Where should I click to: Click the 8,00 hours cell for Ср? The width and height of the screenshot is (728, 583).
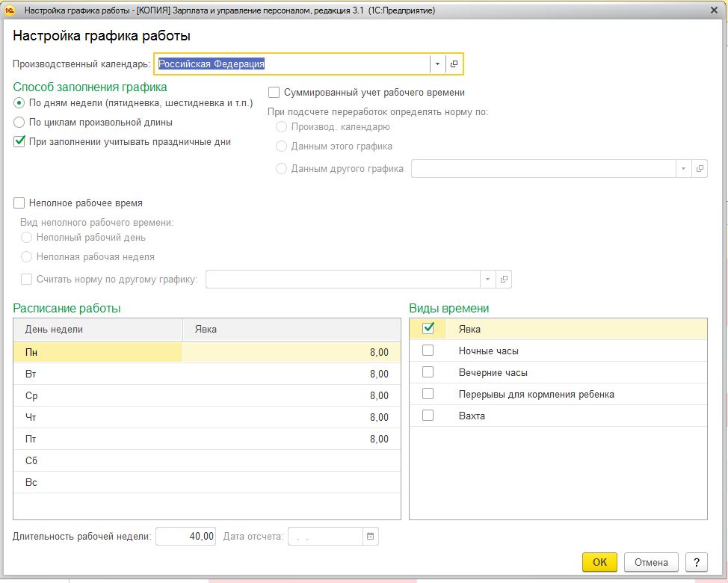pos(291,395)
